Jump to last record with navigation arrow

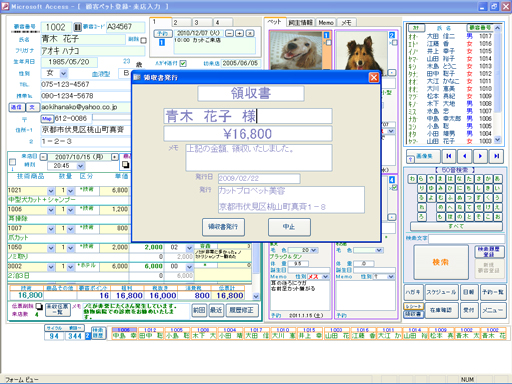[x=496, y=156]
